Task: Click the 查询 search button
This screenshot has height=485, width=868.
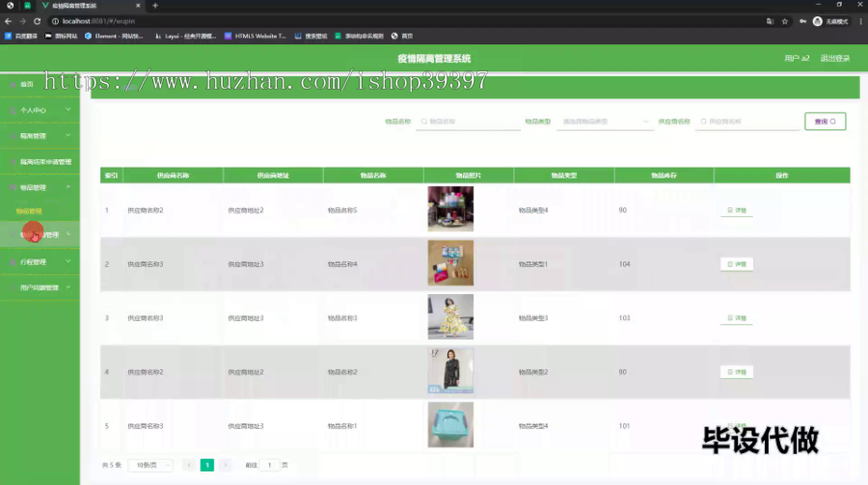Action: pos(825,121)
